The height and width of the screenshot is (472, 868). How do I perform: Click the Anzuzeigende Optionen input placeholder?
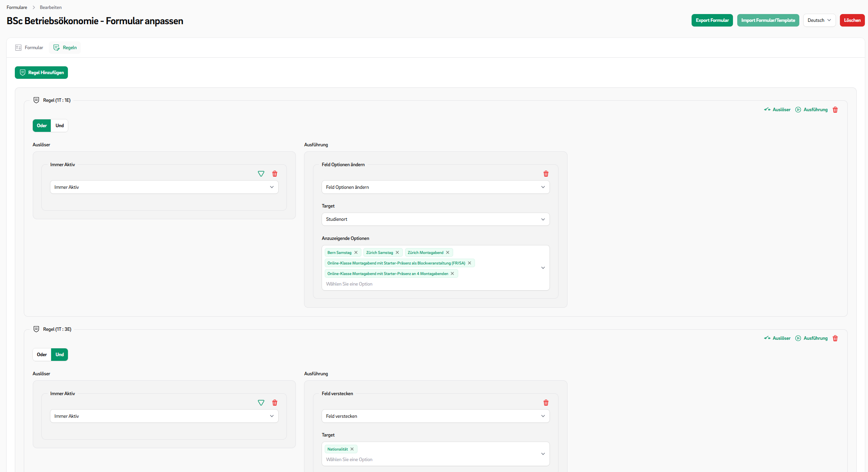pos(349,284)
